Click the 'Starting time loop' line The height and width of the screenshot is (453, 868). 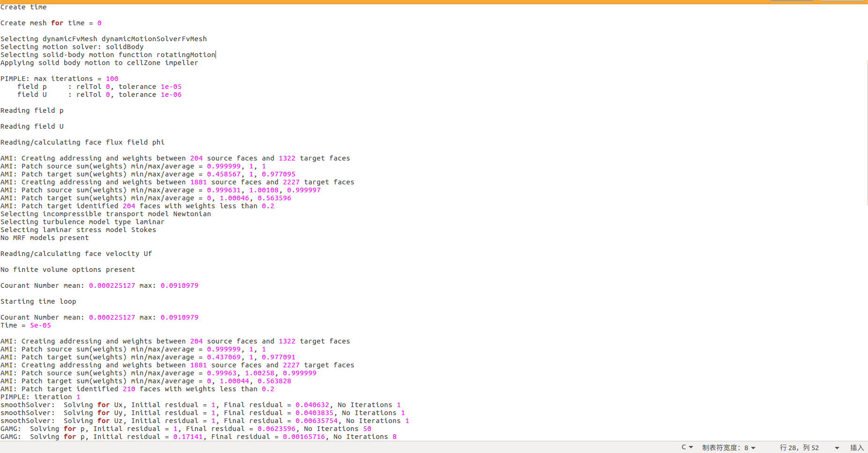tap(38, 301)
